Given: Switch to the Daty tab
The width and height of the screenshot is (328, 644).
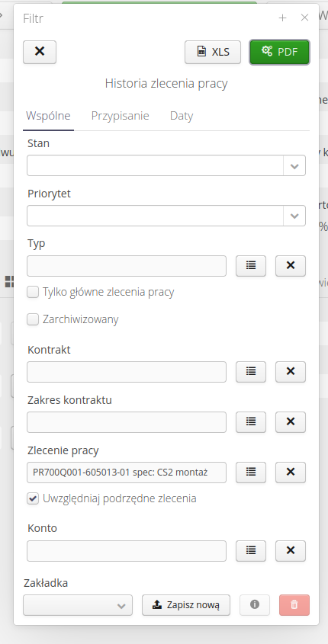Looking at the screenshot, I should pos(182,116).
